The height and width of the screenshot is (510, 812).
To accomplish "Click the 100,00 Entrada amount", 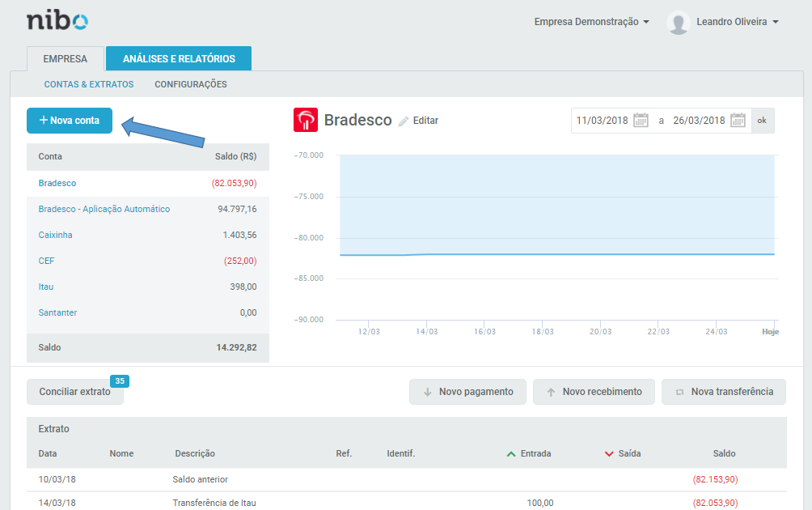I will point(540,503).
